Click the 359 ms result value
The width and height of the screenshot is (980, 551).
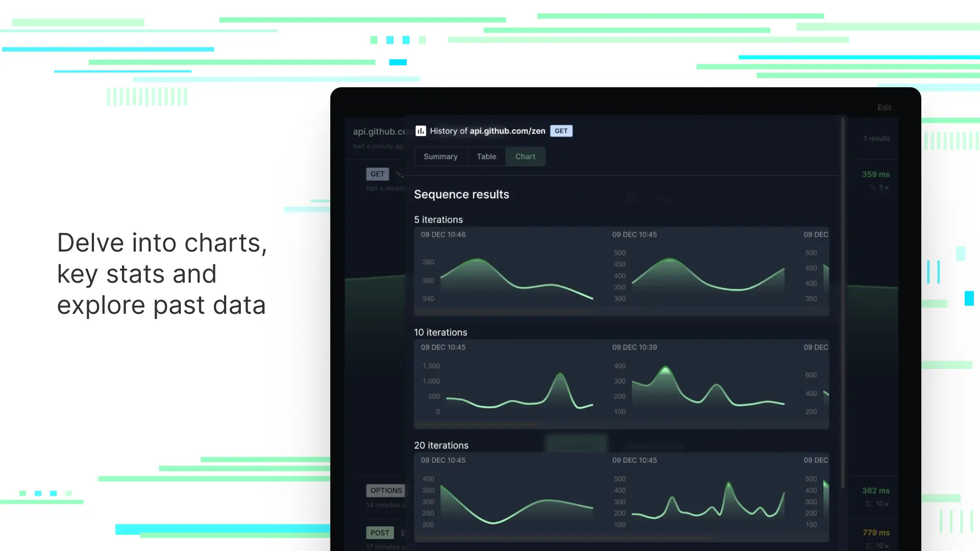876,174
